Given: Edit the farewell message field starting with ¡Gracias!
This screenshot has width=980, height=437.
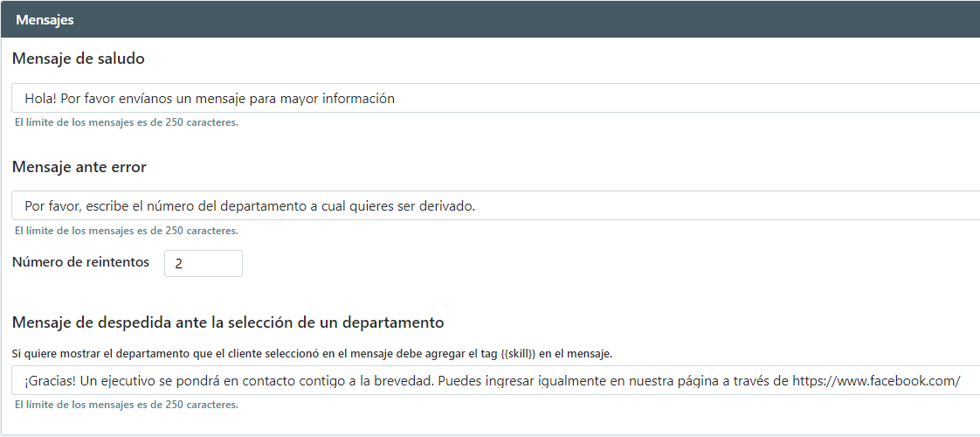Looking at the screenshot, I should coord(495,380).
